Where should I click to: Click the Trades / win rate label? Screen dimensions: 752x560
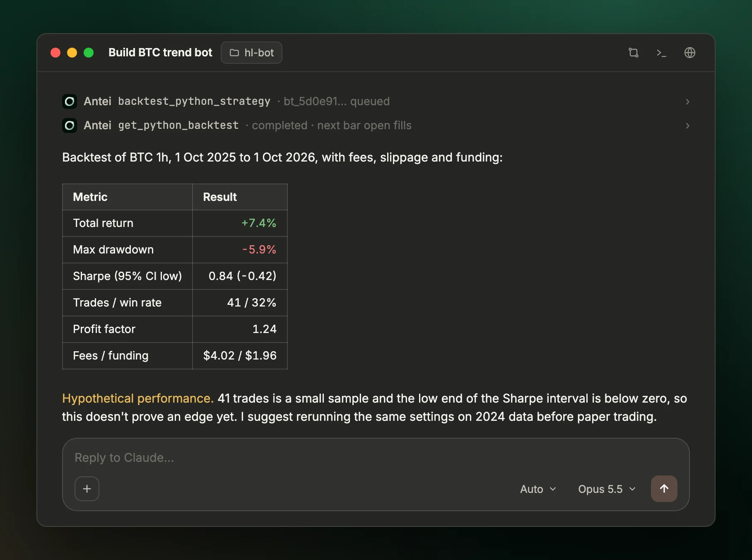[117, 303]
